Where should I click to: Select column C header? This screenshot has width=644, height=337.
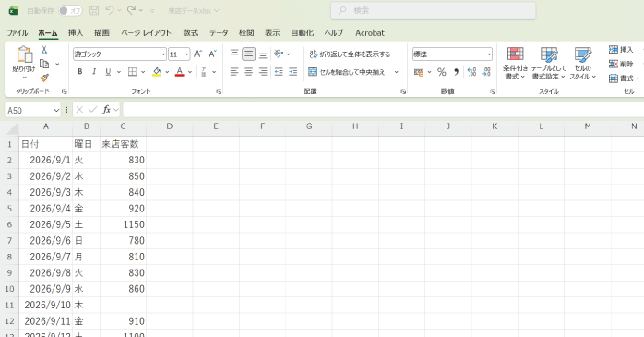pos(123,126)
